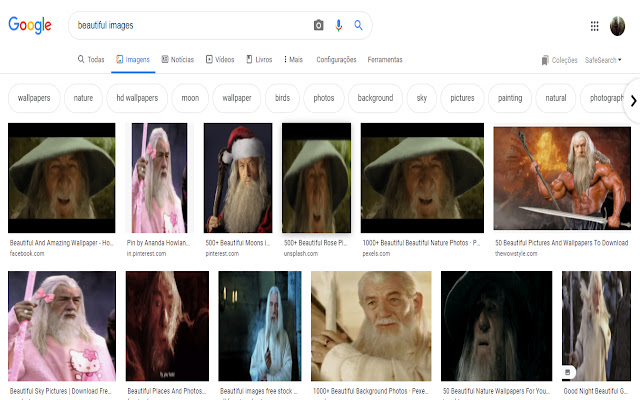Filter by 'wallpapers' chip
Image resolution: width=640 pixels, height=400 pixels.
pos(34,98)
